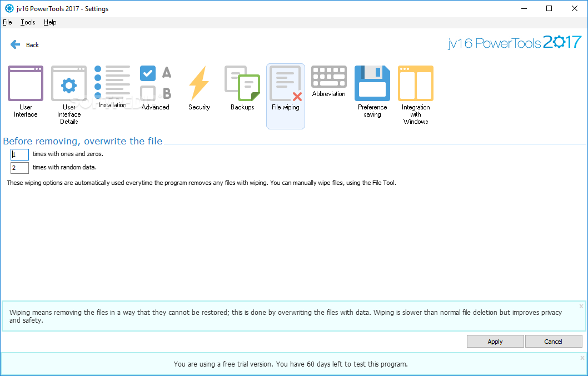
Task: Click the trial version 60 days message
Action: pyautogui.click(x=291, y=364)
